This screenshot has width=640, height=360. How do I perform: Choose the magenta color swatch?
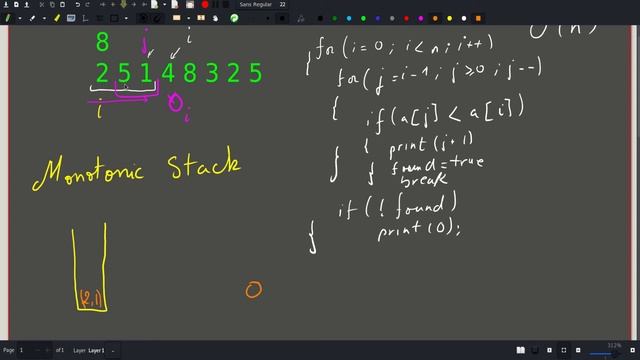[421, 18]
